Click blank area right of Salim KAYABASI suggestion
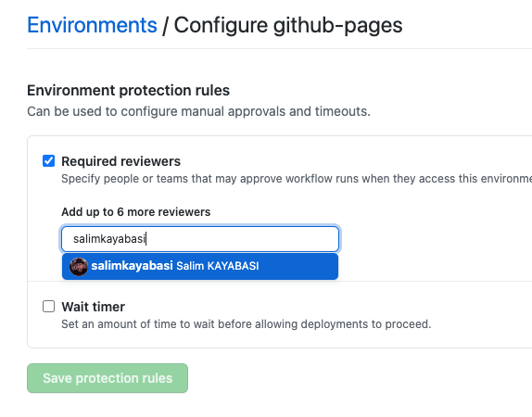This screenshot has height=417, width=532. pyautogui.click(x=298, y=266)
